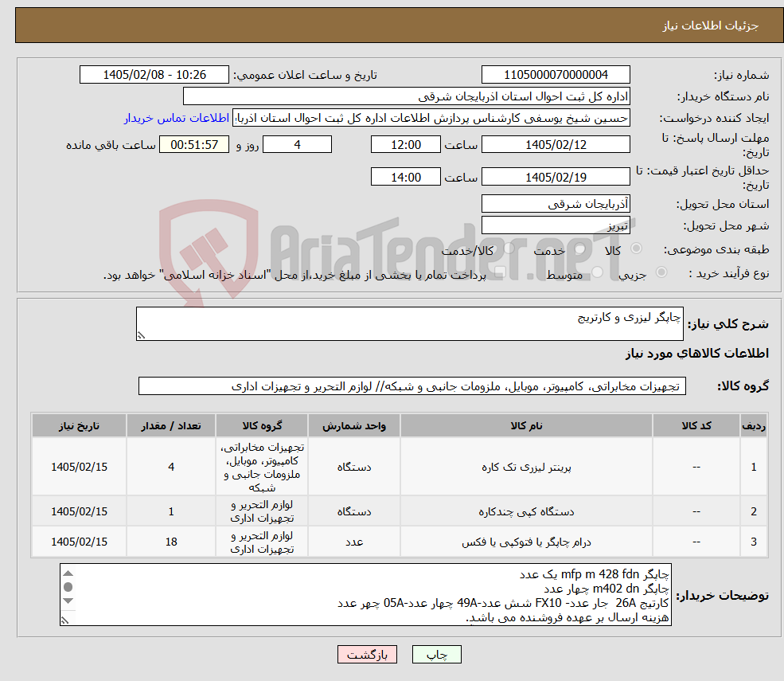This screenshot has height=681, width=784.
Task: Click the cell پرینتر لیزری تک کاره
Action: (x=526, y=467)
